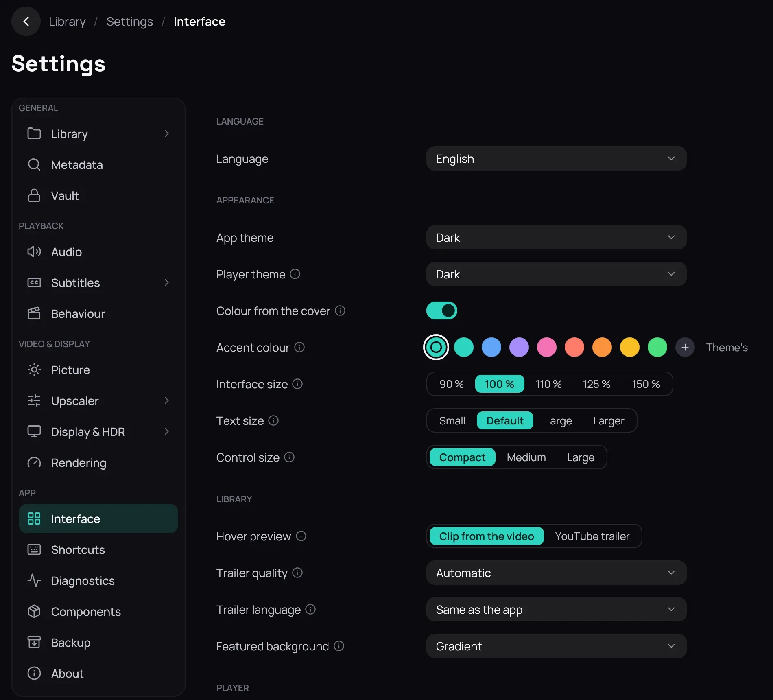Click the Vault lock icon

(34, 195)
